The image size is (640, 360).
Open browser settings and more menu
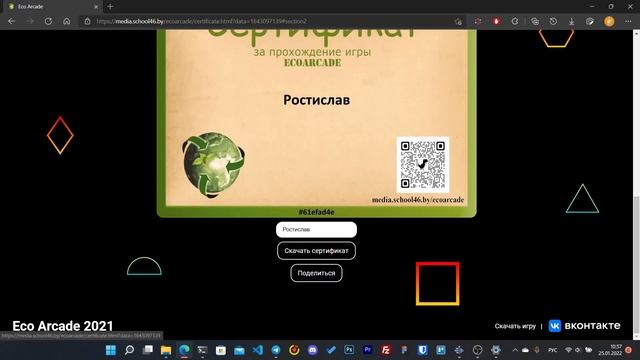pos(628,21)
